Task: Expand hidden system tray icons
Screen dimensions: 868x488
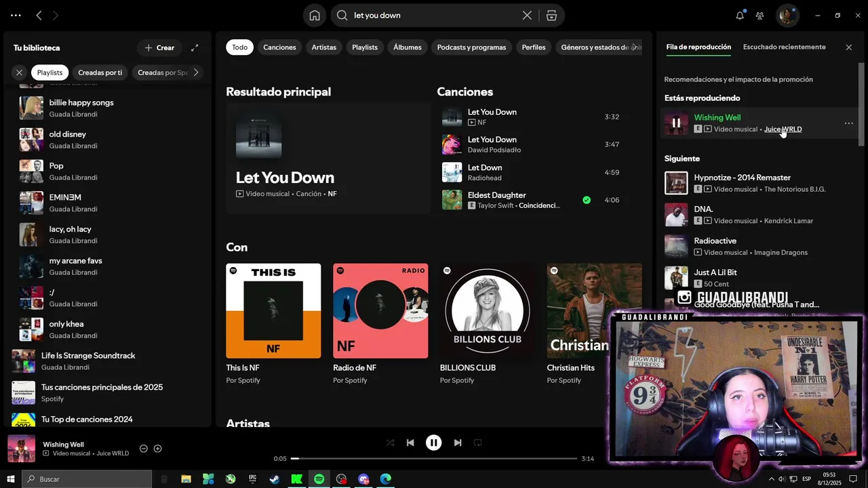Action: pyautogui.click(x=771, y=479)
